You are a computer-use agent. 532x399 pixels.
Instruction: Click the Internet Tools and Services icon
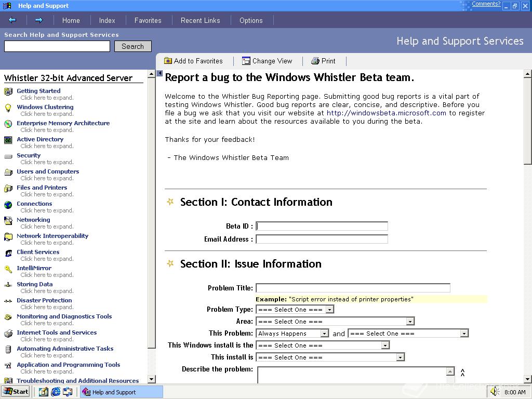8,333
